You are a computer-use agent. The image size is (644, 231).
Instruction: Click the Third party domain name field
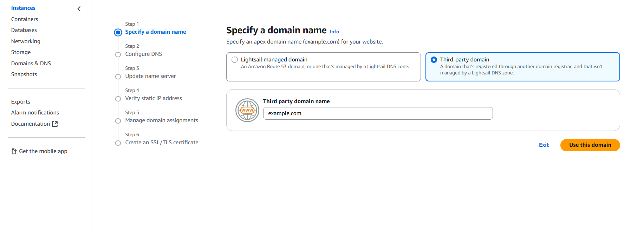[378, 113]
